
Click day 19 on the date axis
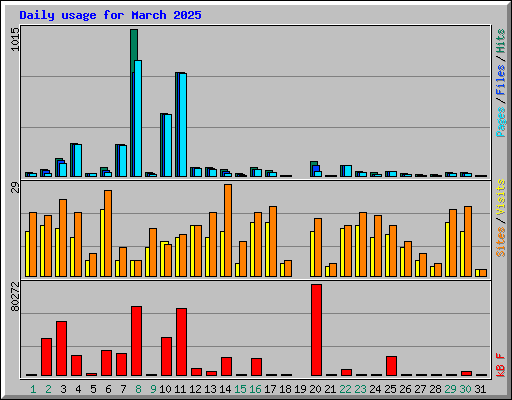[300, 389]
